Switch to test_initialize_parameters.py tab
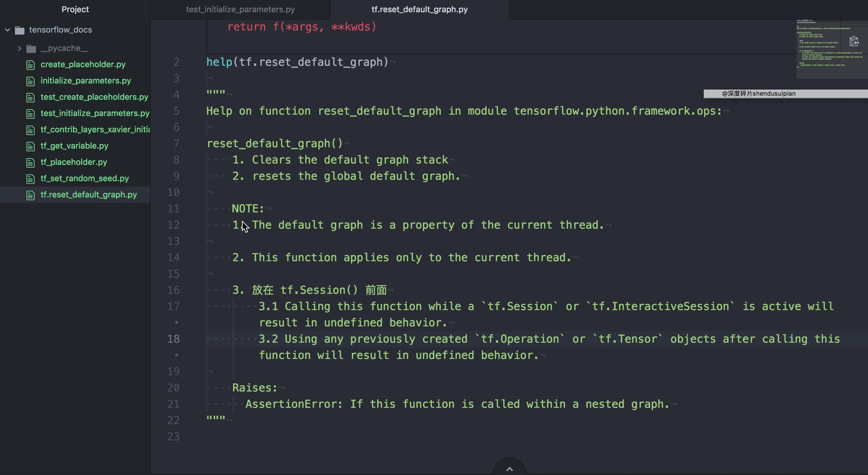This screenshot has height=475, width=868. tap(240, 9)
